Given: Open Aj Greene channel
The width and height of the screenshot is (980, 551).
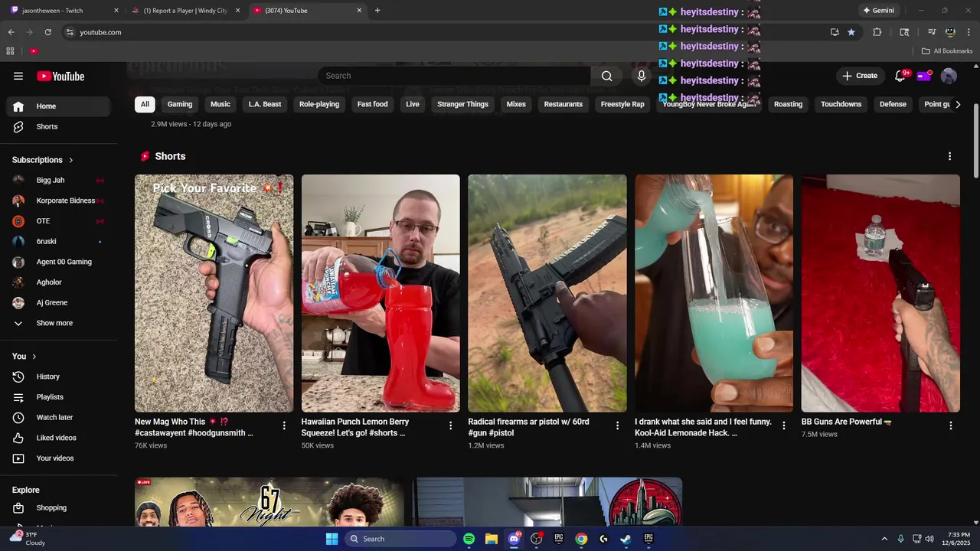Looking at the screenshot, I should tap(58, 302).
